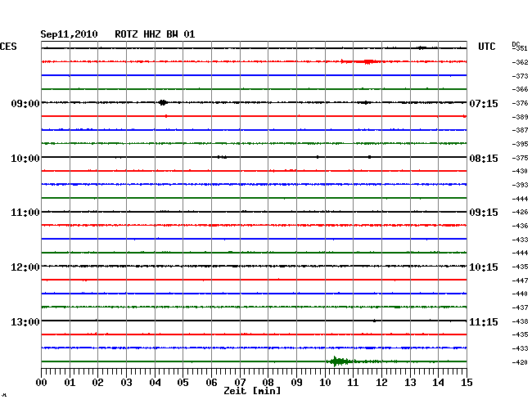Click the 09:15 UTC time label

pos(484,213)
